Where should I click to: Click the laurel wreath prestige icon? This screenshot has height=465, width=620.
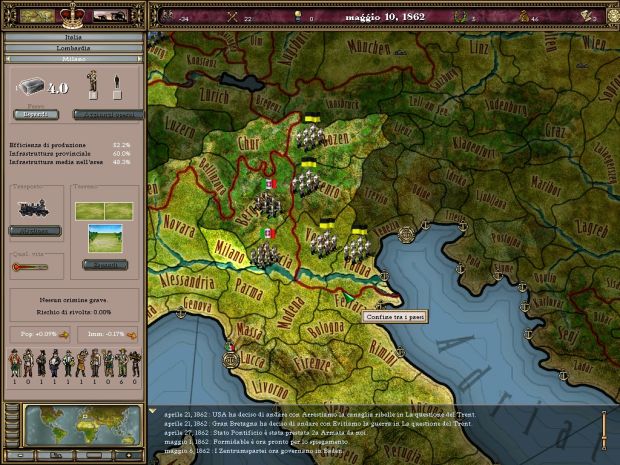(x=460, y=17)
